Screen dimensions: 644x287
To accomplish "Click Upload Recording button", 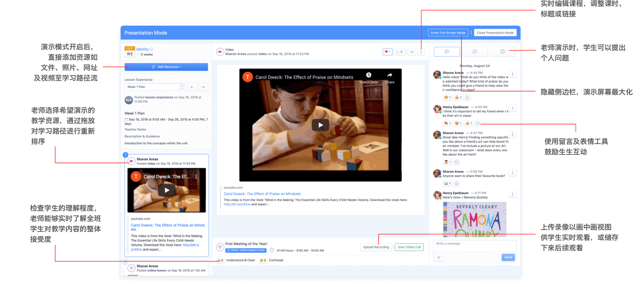I will 376,247.
